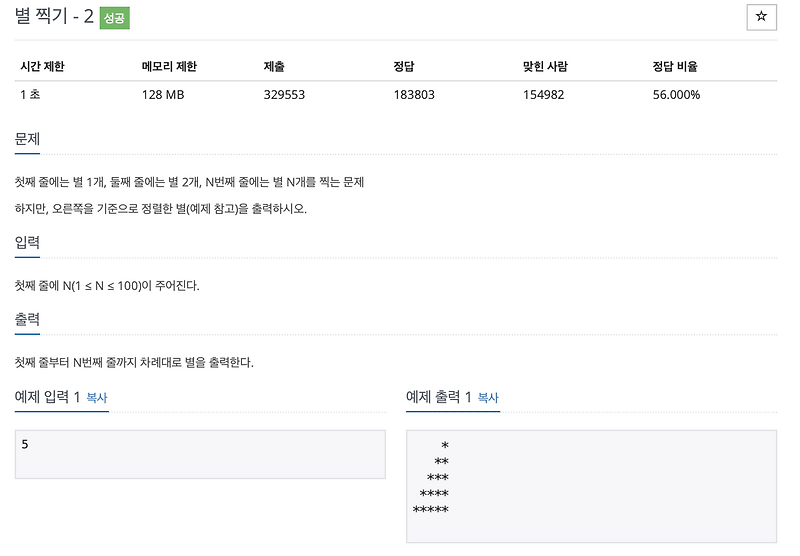Click the green 성공 badge
800x556 pixels.
[114, 18]
